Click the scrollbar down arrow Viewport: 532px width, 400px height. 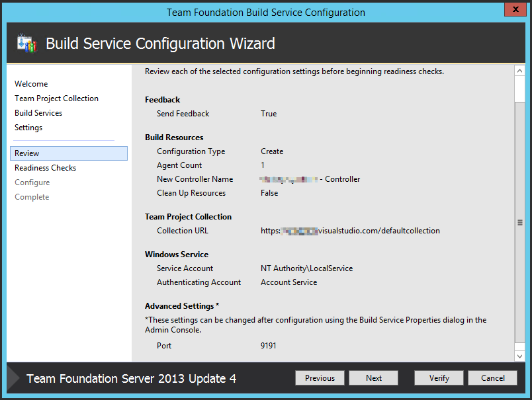point(520,356)
